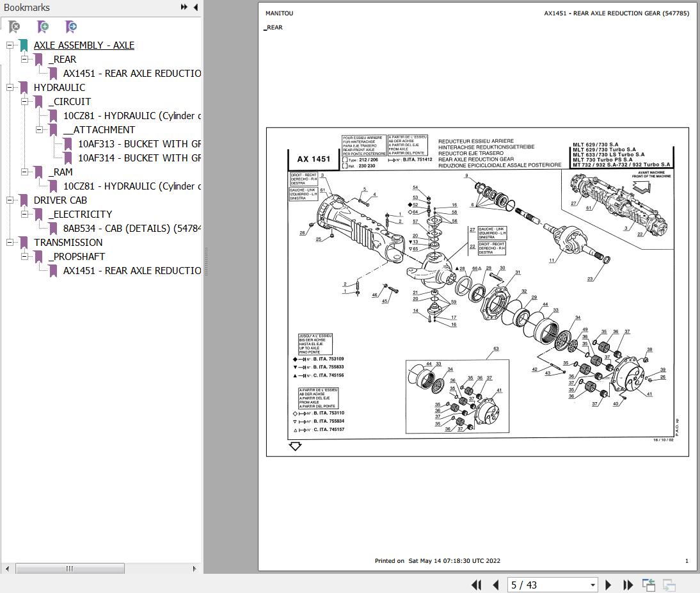The width and height of the screenshot is (700, 593).
Task: Select the DRIVER CAB bookmark
Action: tap(60, 200)
